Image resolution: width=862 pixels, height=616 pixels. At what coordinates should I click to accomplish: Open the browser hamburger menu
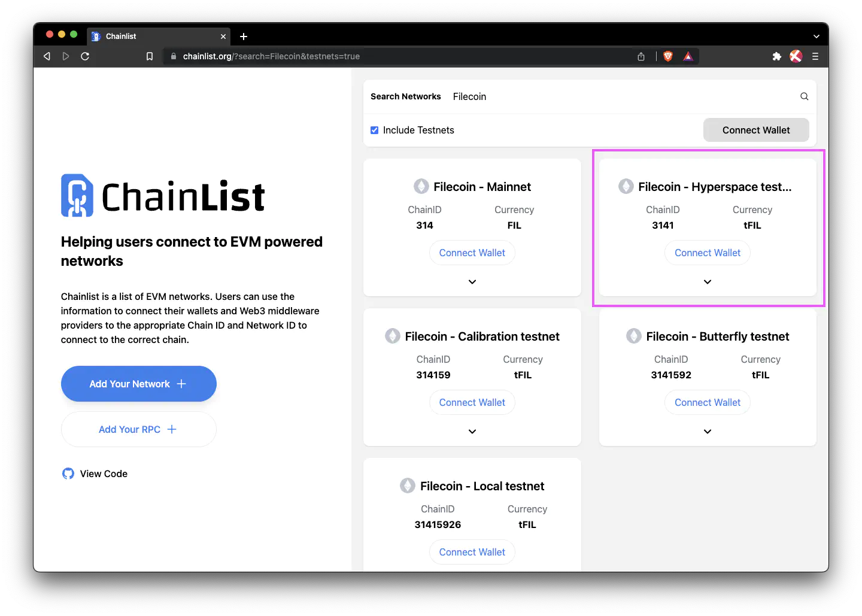point(815,56)
